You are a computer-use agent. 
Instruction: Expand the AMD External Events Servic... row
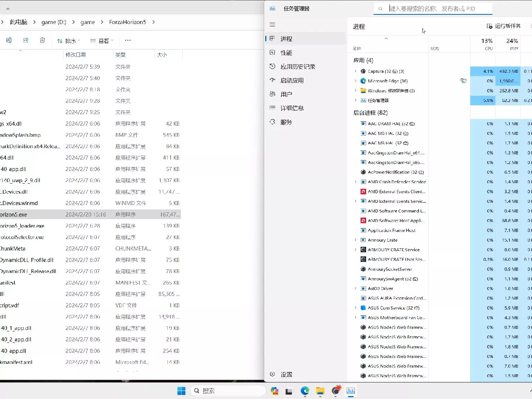click(x=355, y=201)
